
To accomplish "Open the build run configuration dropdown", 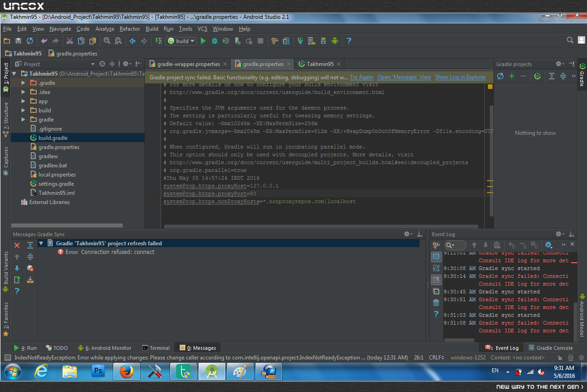I will [x=181, y=41].
